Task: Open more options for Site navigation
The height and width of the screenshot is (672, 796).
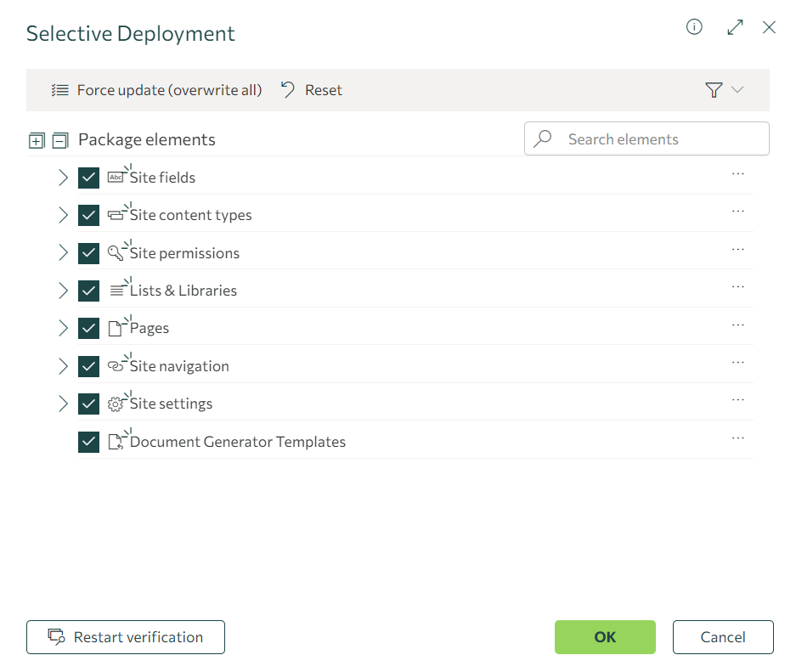Action: [x=737, y=363]
